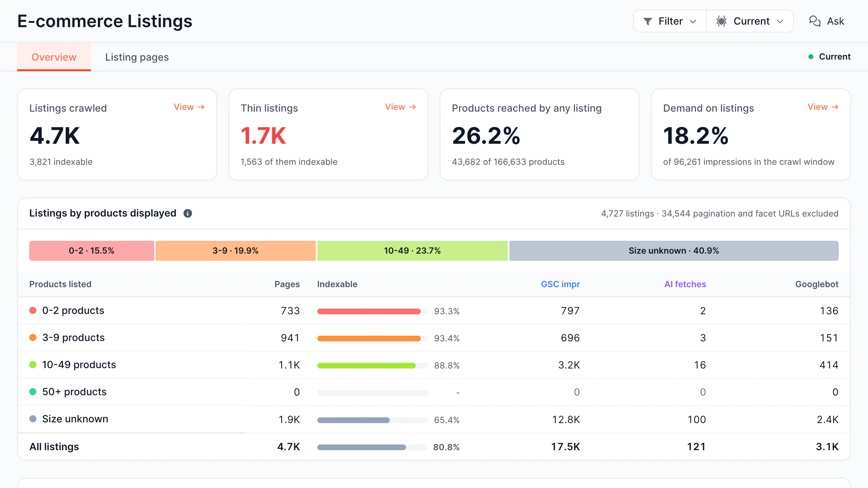Switch to the Overview tab

pos(54,57)
